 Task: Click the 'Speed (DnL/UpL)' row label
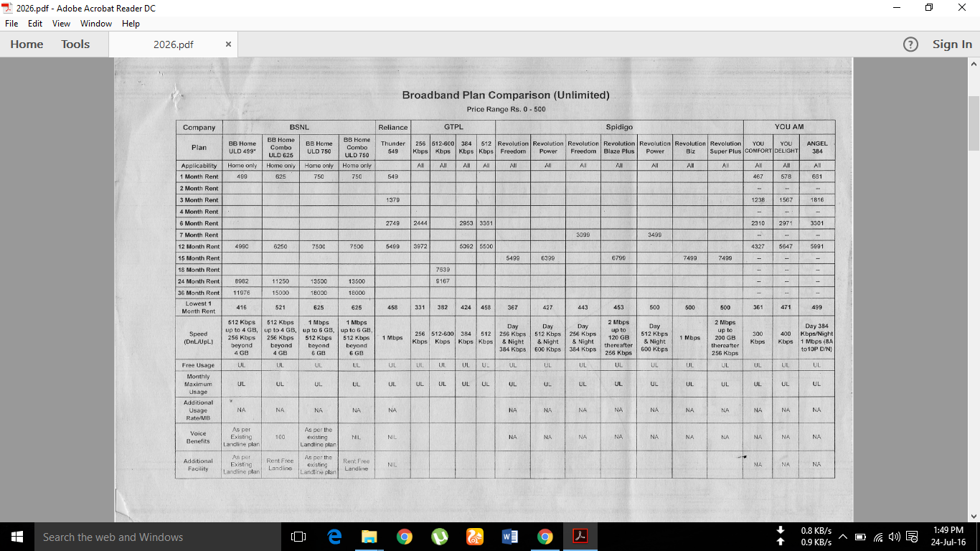[x=199, y=337]
